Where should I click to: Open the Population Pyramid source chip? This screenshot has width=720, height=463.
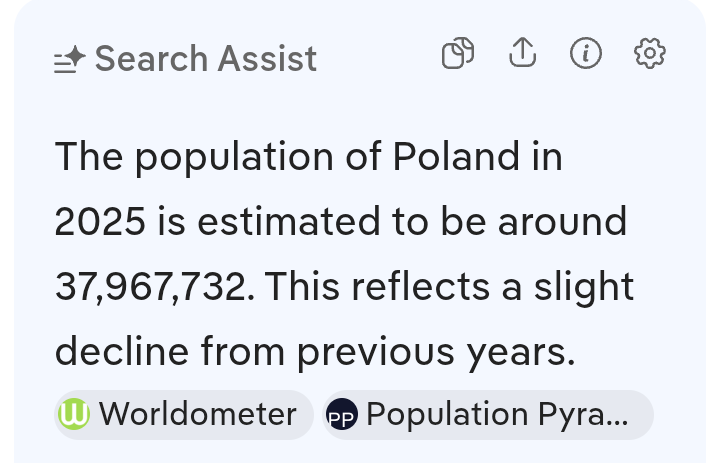click(x=497, y=414)
